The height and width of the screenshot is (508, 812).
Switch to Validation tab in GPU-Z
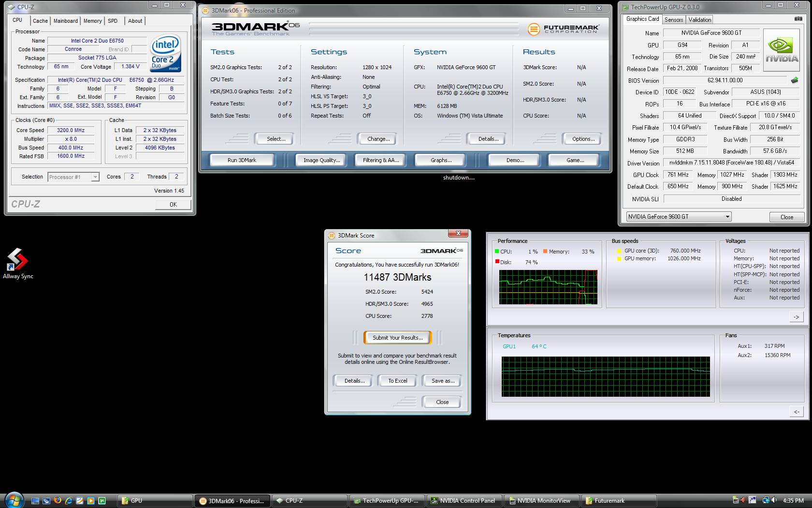coord(699,20)
